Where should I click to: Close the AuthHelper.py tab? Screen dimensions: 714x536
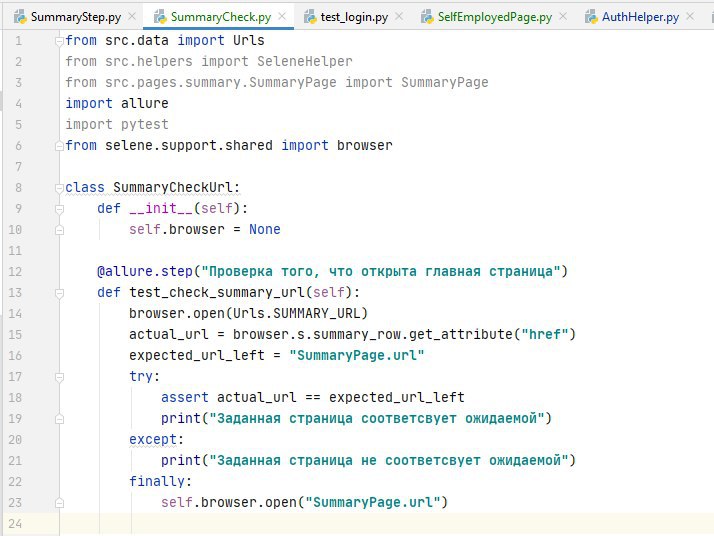click(x=690, y=17)
